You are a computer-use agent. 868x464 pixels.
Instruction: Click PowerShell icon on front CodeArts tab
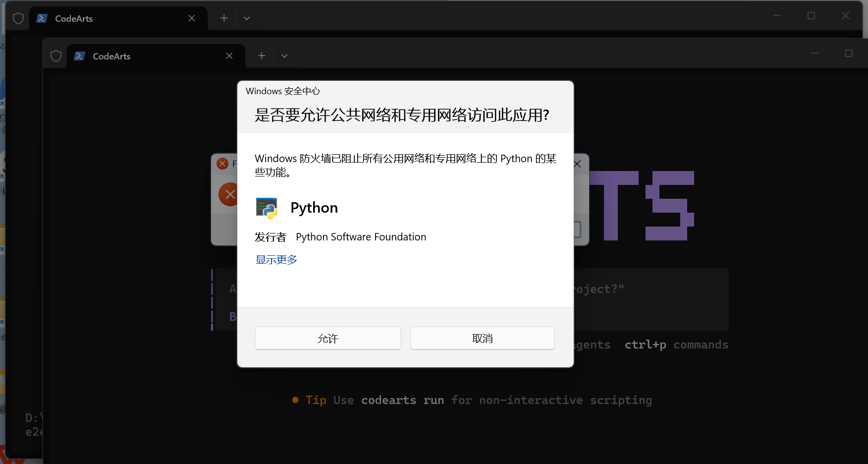(x=80, y=56)
